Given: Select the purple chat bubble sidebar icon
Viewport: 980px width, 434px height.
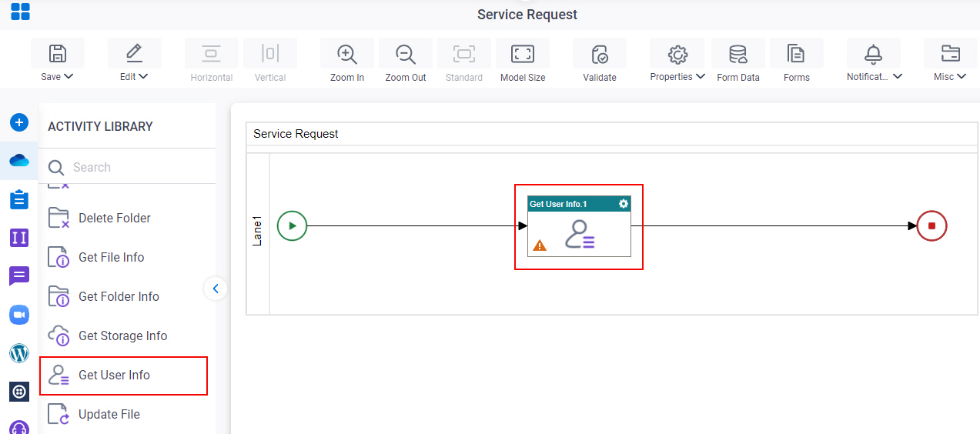Looking at the screenshot, I should [19, 275].
